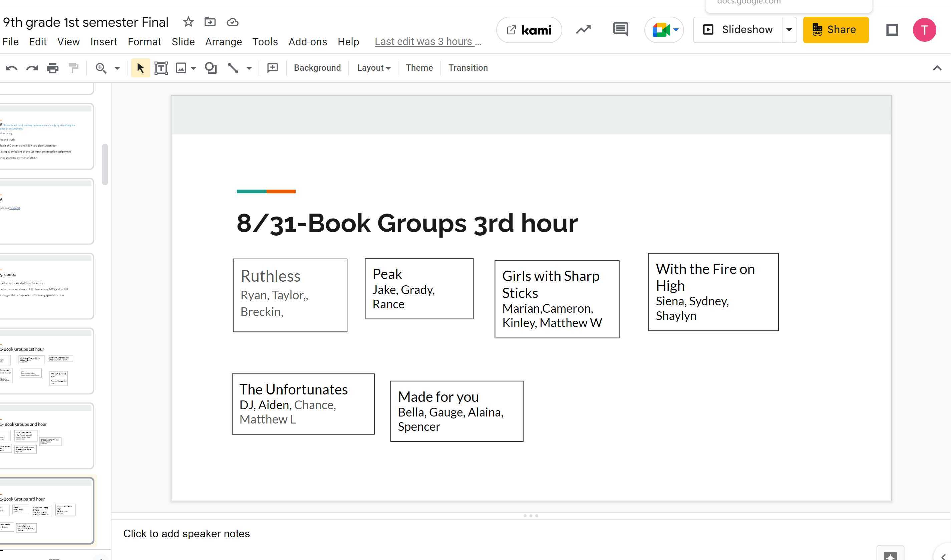The height and width of the screenshot is (560, 951).
Task: Click the Undo arrow in toolbar
Action: [11, 68]
